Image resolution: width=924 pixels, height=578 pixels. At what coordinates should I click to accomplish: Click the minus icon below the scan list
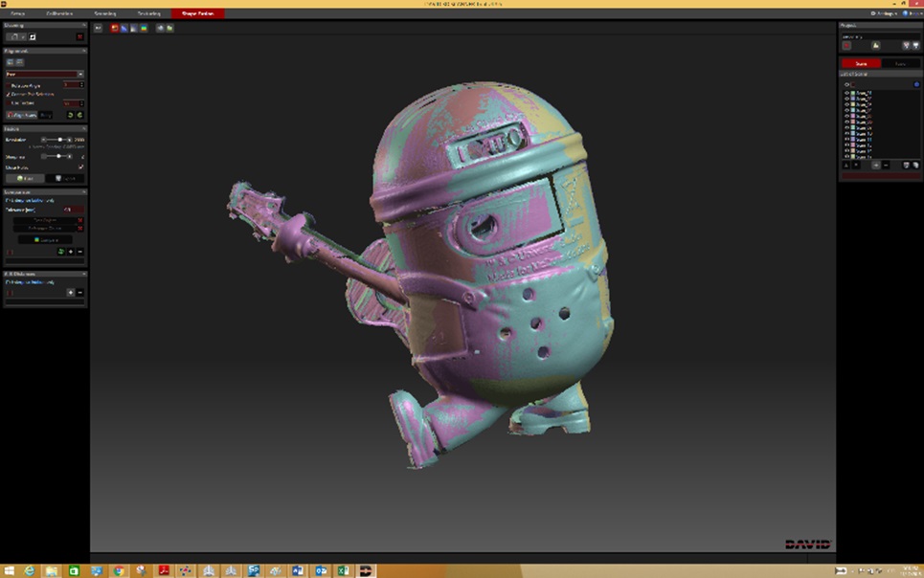pos(886,166)
